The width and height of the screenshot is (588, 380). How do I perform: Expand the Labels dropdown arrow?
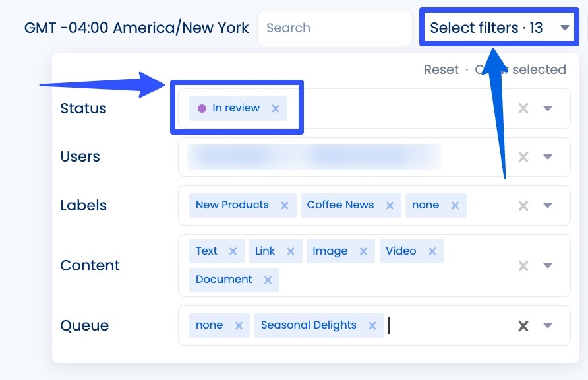click(x=548, y=205)
